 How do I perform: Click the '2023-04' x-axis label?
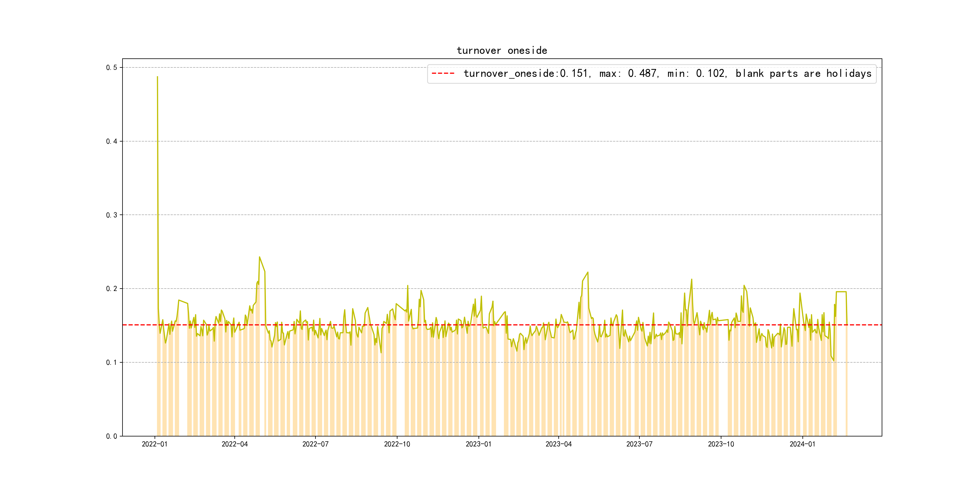point(558,444)
